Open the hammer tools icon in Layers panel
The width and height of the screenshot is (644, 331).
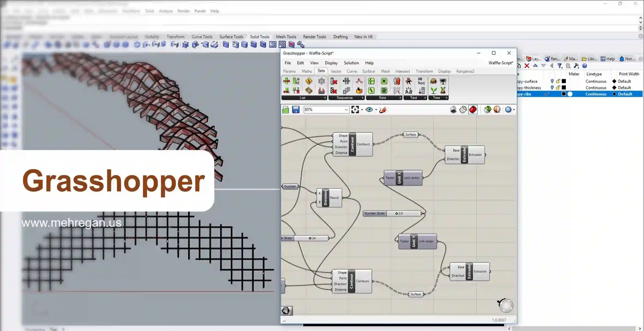[576, 66]
